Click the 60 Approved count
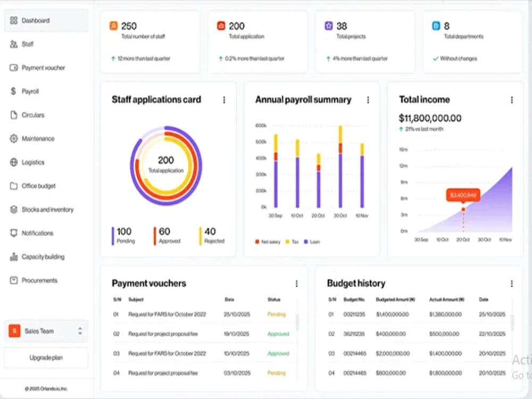The width and height of the screenshot is (532, 399). tap(164, 231)
